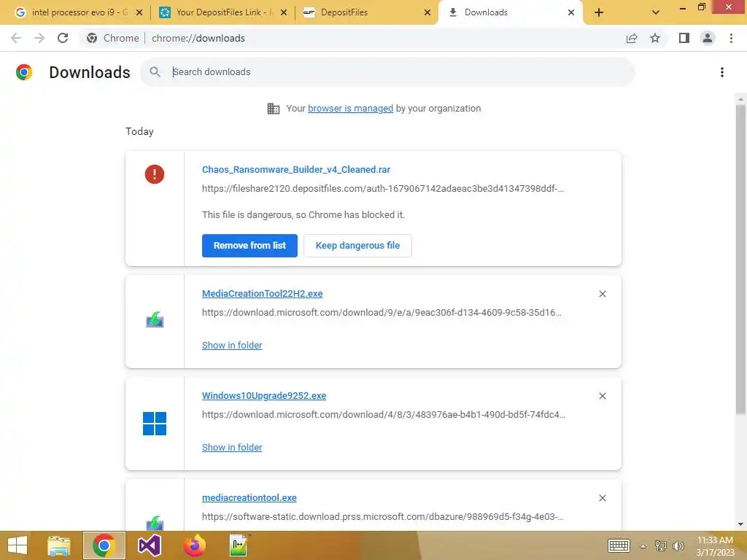Show Windows10Upgrade9252.exe in folder

232,447
